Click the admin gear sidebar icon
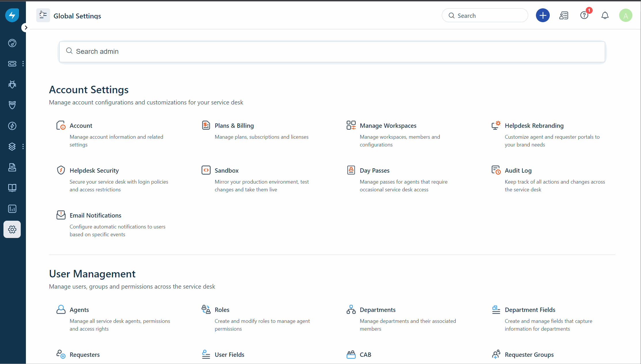The image size is (641, 364). pos(12,229)
